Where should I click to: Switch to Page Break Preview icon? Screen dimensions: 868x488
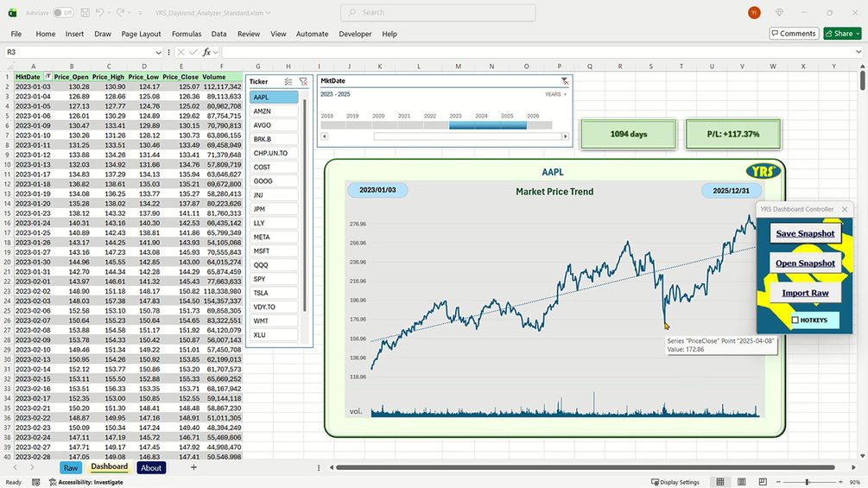763,482
